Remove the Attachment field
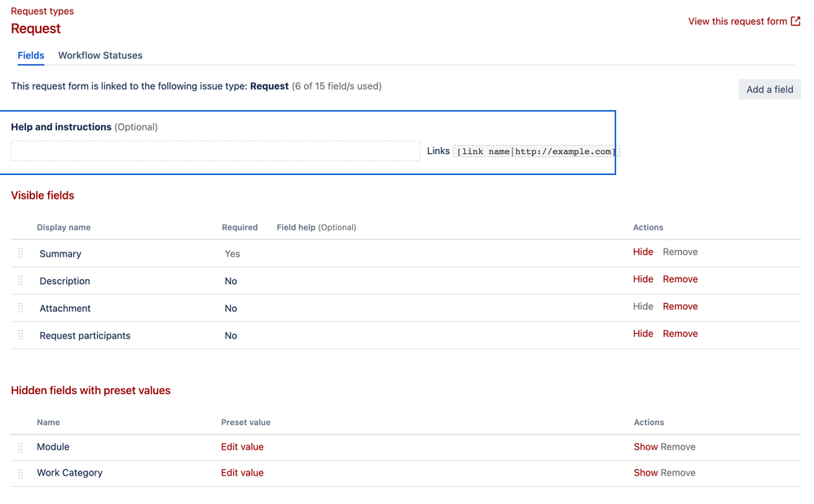814x504 pixels. tap(680, 306)
